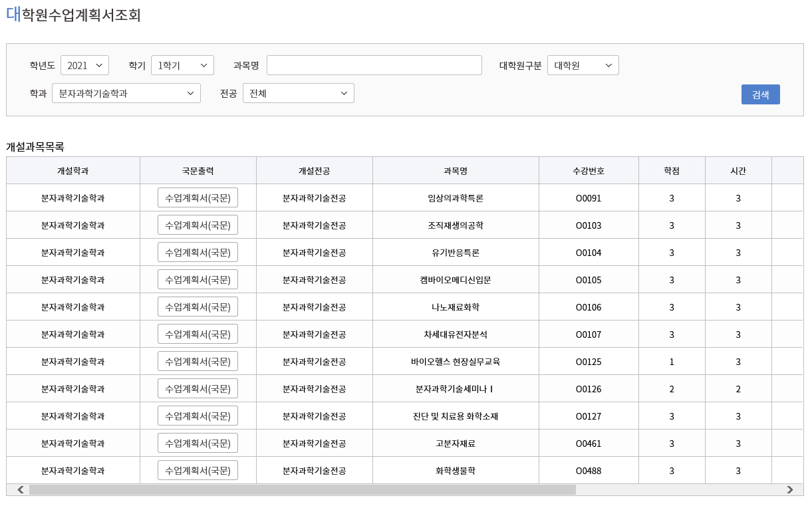The image size is (812, 508).
Task: Open the 학년도 2021 dropdown
Action: (84, 65)
